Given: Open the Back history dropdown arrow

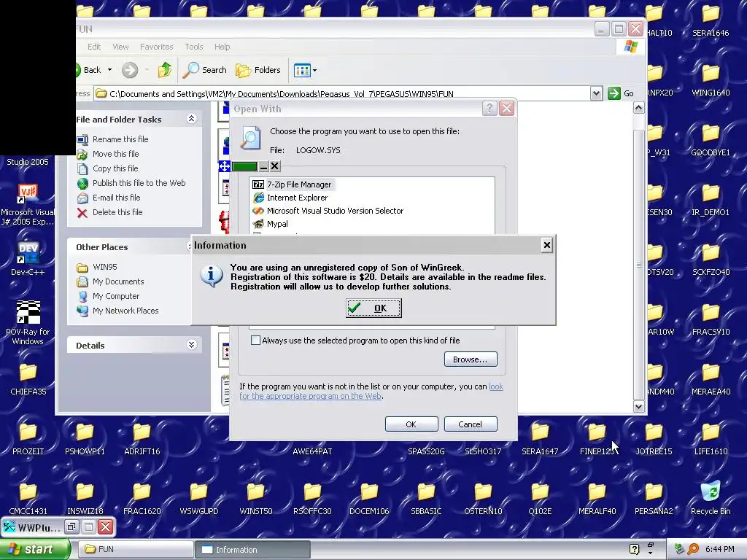Looking at the screenshot, I should tap(109, 70).
